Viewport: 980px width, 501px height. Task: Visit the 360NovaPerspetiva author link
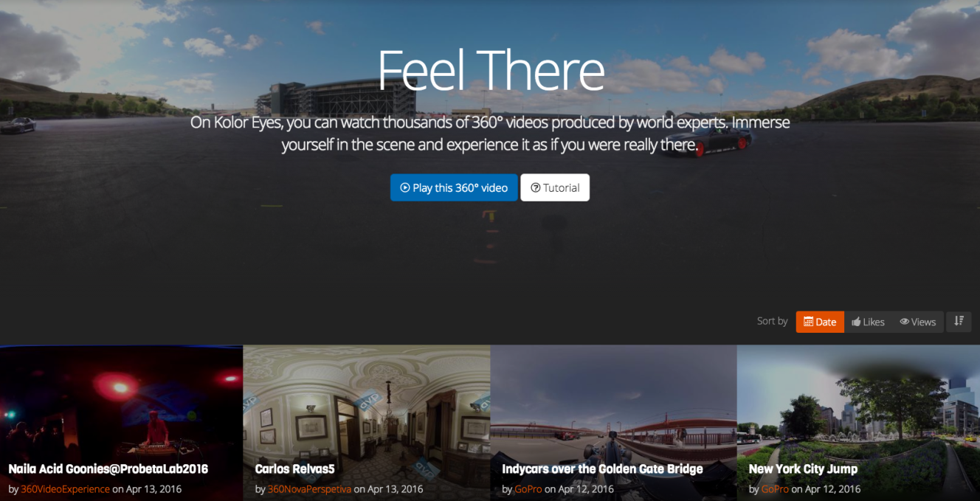pyautogui.click(x=309, y=488)
